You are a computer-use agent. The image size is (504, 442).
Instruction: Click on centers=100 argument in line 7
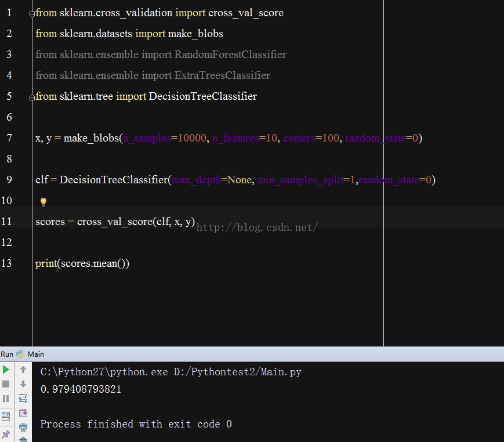[311, 138]
